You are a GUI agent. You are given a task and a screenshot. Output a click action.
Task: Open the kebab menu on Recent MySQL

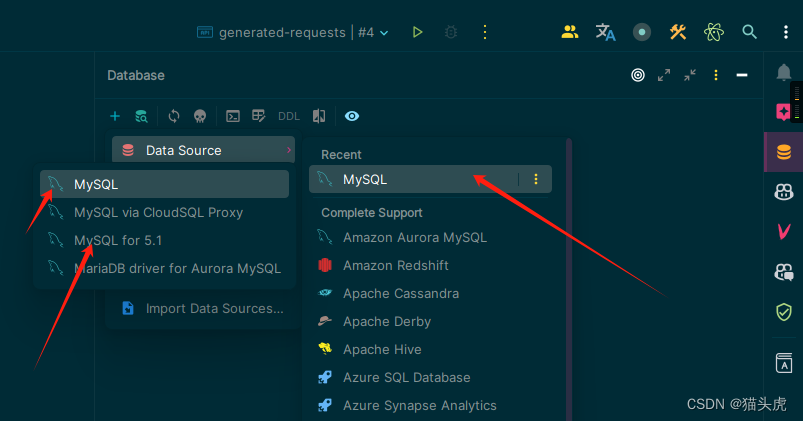pyautogui.click(x=536, y=179)
